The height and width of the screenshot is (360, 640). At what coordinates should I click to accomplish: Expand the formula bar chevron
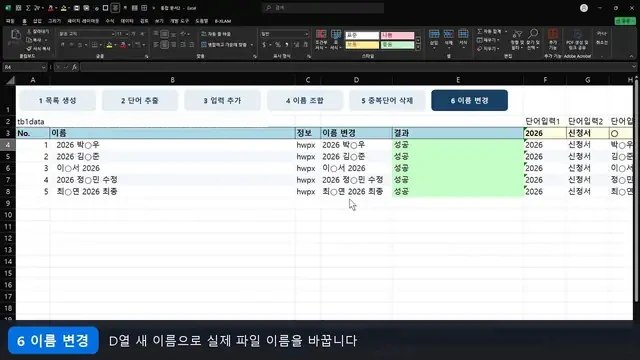[633, 67]
